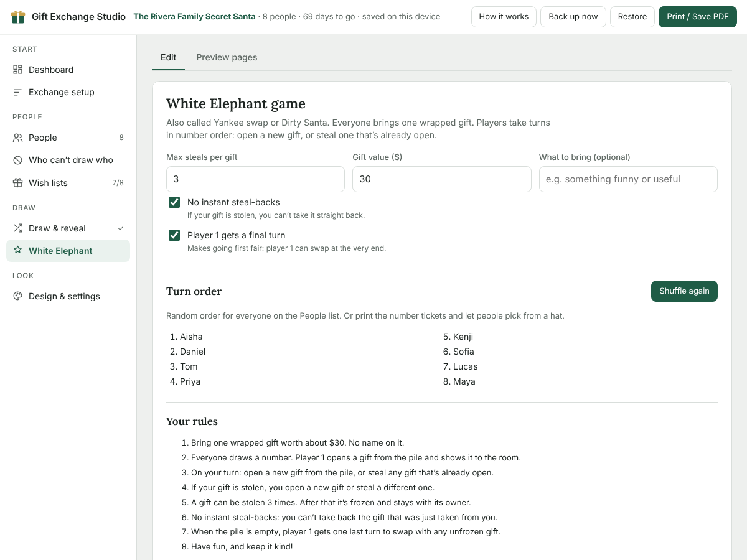Switch to the Preview pages tab
This screenshot has height=560, width=747.
point(227,57)
